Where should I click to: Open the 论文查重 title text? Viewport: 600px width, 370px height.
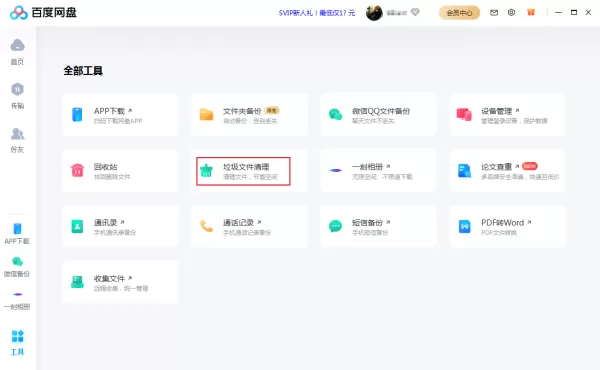(496, 167)
